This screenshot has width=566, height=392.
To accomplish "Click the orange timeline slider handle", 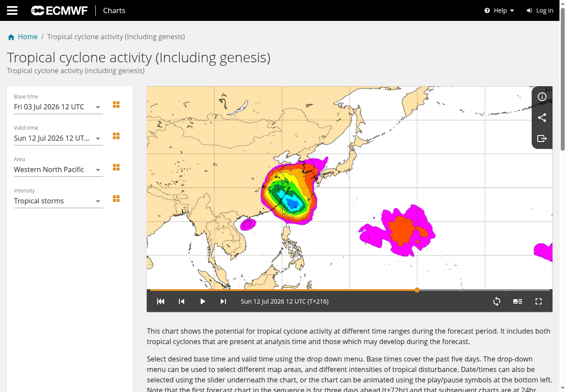I will [x=417, y=290].
